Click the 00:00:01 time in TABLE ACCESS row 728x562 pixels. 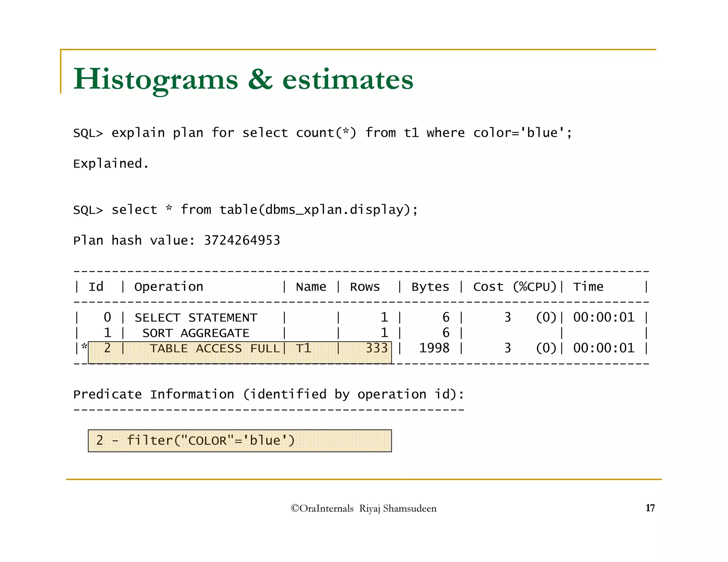click(x=604, y=348)
